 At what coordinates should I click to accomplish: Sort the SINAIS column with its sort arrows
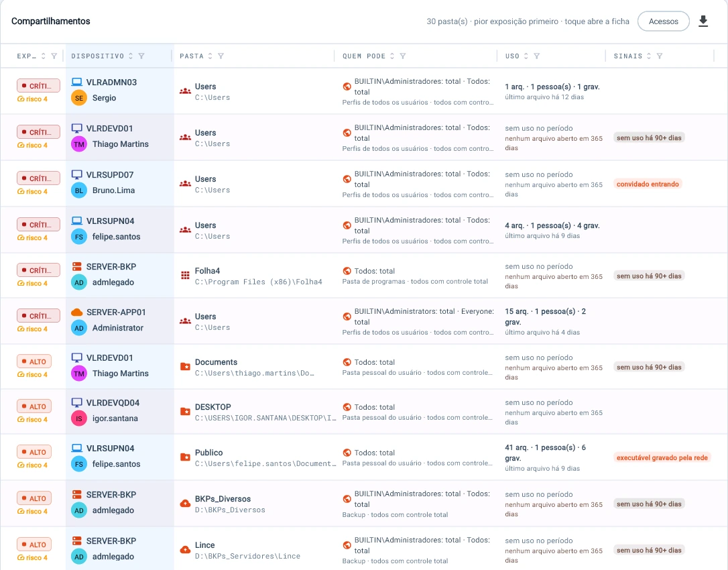click(x=649, y=56)
